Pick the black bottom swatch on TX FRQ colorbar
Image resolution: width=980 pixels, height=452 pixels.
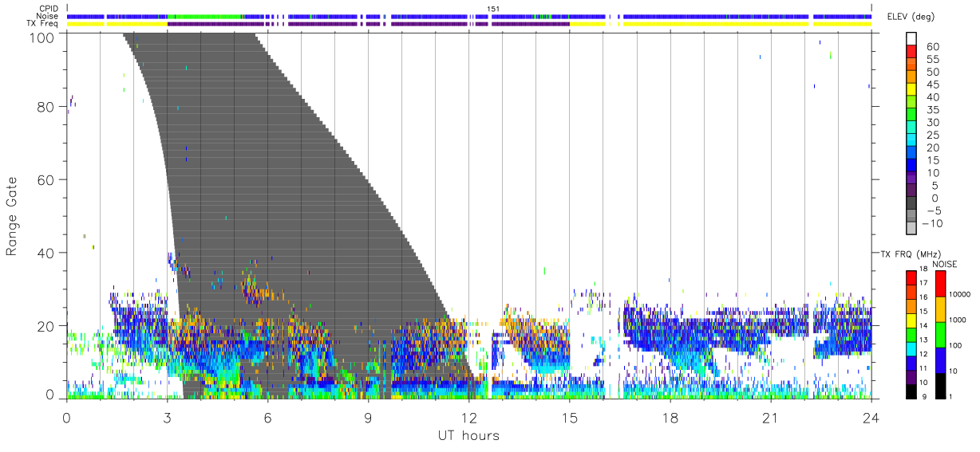(x=911, y=391)
